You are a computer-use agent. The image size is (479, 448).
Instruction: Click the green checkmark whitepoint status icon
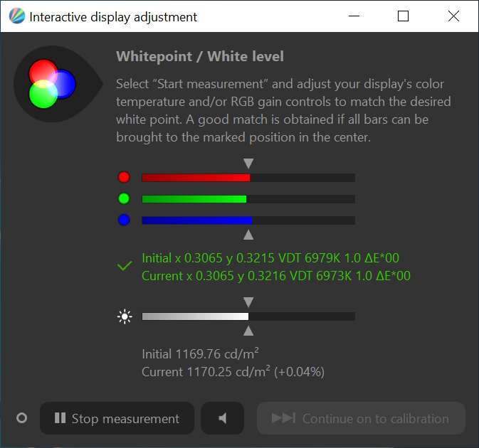point(125,266)
